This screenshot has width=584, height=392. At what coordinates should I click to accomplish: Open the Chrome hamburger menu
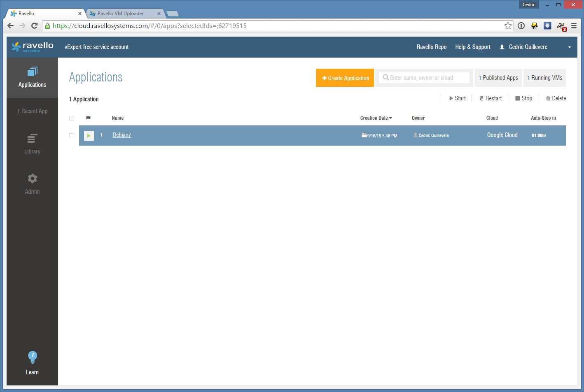coord(574,26)
